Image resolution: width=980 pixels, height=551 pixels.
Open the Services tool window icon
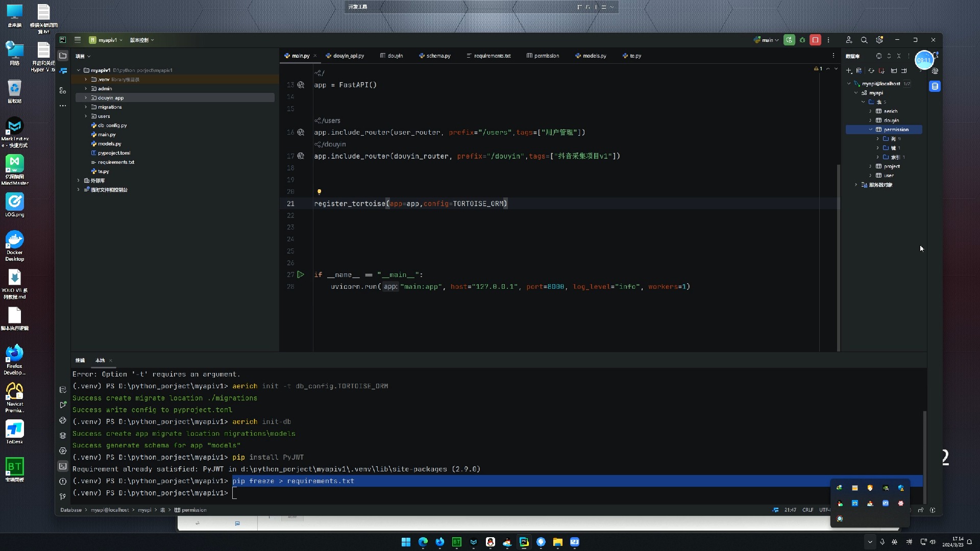click(x=63, y=451)
